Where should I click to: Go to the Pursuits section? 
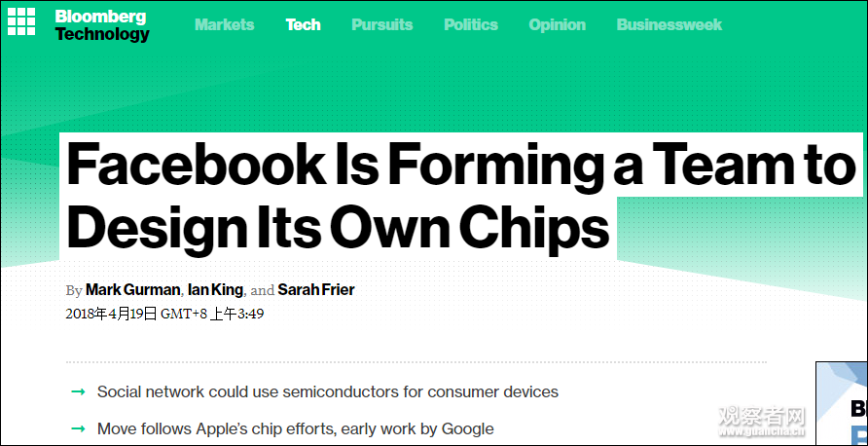[381, 24]
